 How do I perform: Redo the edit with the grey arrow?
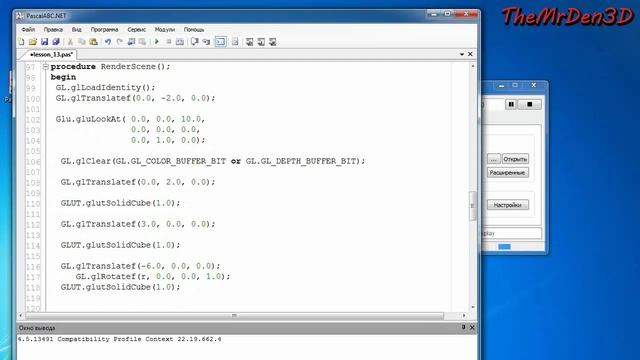[120, 42]
